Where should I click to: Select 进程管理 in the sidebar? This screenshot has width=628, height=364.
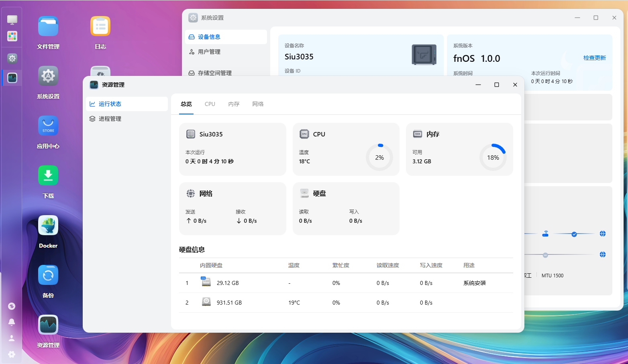click(110, 119)
